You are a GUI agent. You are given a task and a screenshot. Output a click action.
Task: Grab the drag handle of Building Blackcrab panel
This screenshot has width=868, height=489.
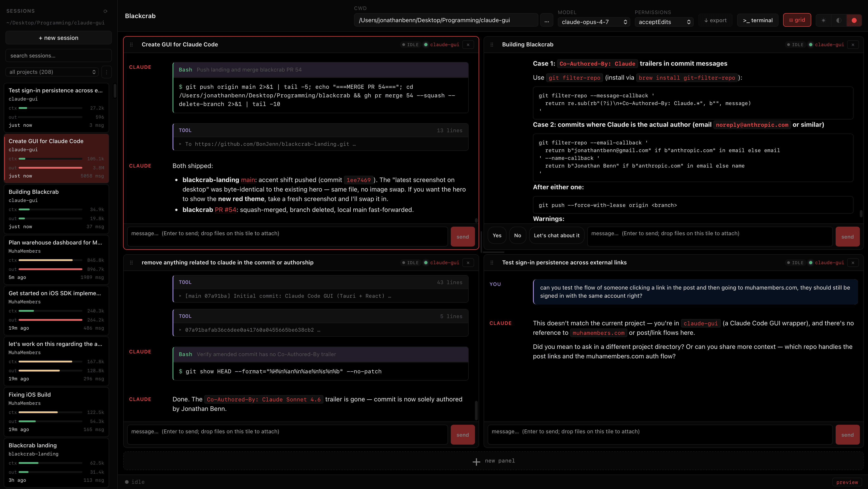[492, 44]
